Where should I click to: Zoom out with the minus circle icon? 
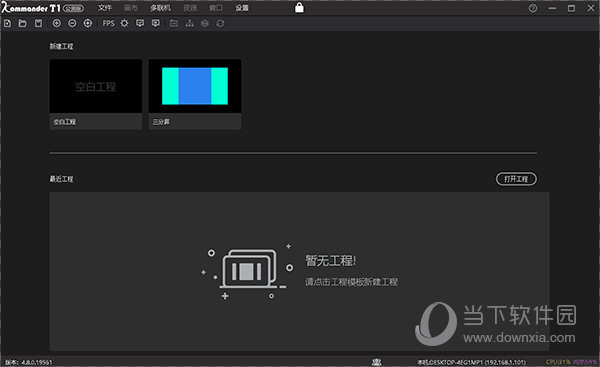72,24
